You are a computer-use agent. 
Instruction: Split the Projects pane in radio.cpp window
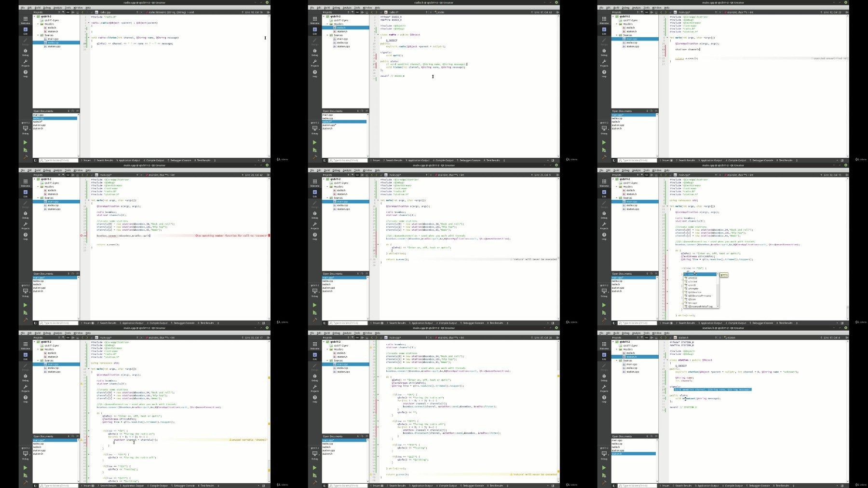click(73, 12)
